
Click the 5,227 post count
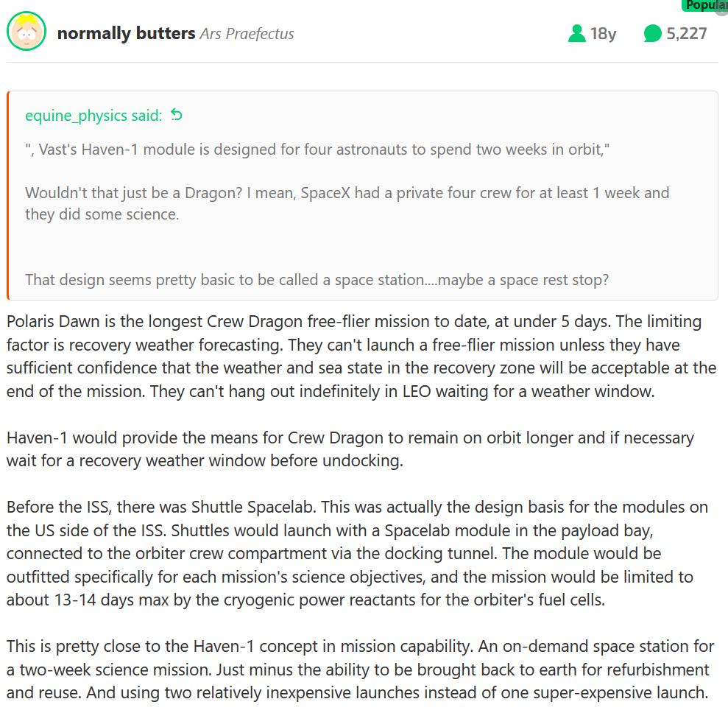[686, 33]
